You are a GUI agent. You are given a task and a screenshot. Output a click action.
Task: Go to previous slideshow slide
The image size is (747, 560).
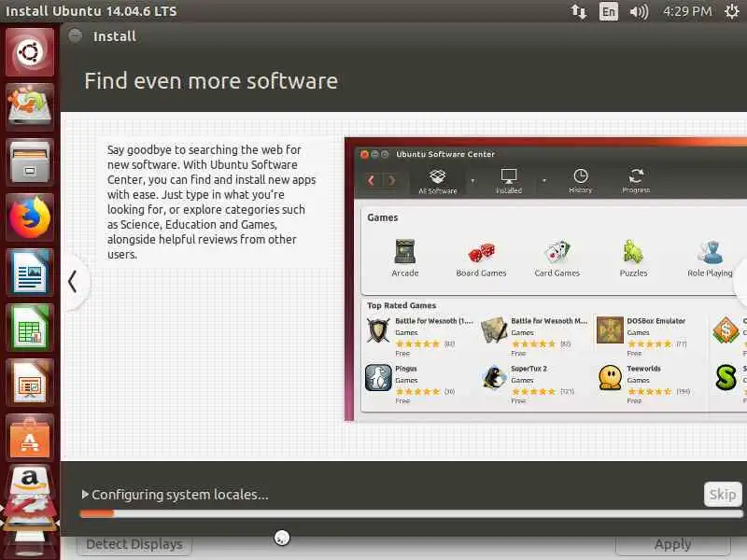[73, 282]
